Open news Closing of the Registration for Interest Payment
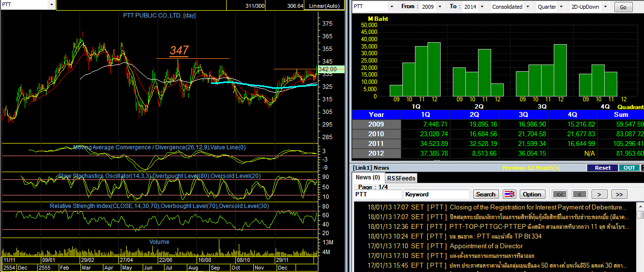Viewport: 644px width, 272px height. pyautogui.click(x=538, y=207)
